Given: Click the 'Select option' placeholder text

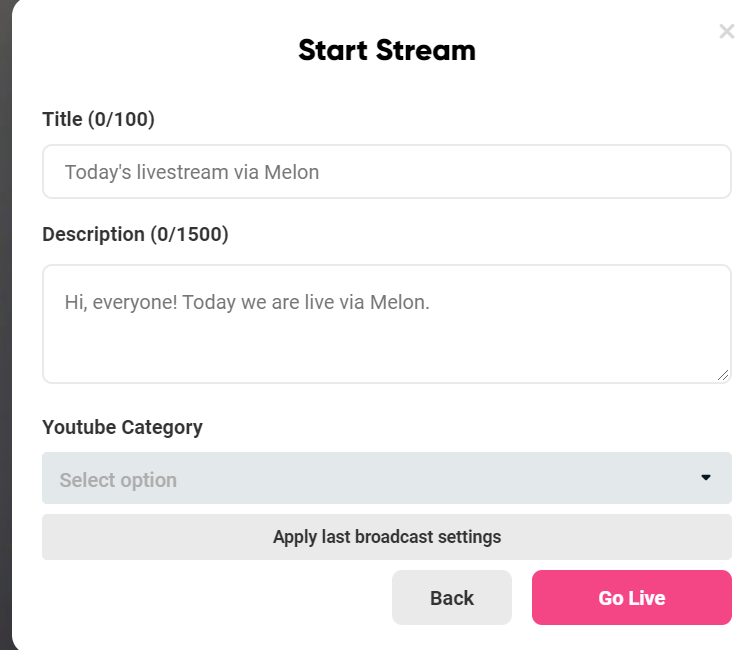Looking at the screenshot, I should [x=118, y=480].
